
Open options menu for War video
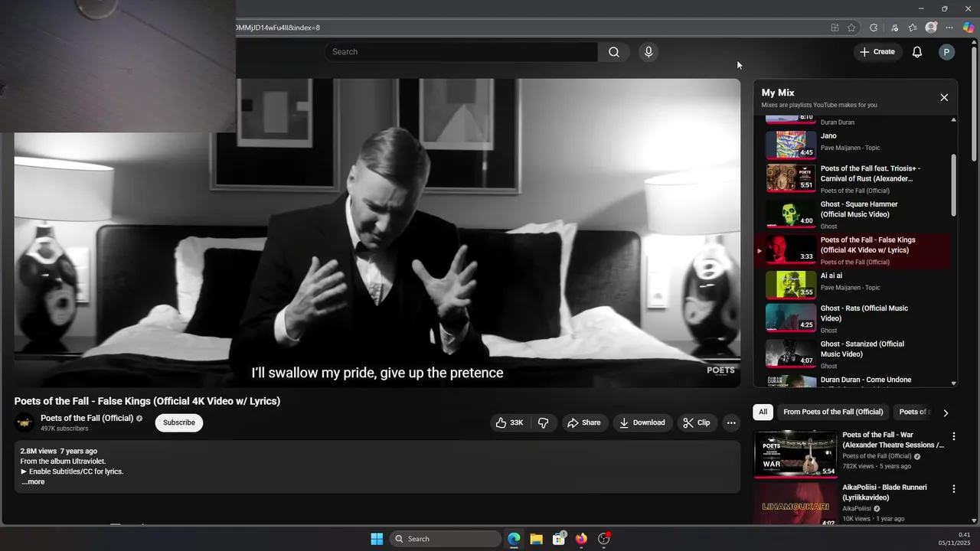coord(954,436)
